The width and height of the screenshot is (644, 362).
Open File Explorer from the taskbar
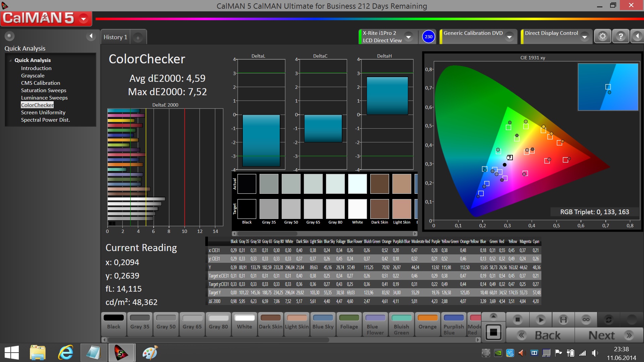point(38,353)
